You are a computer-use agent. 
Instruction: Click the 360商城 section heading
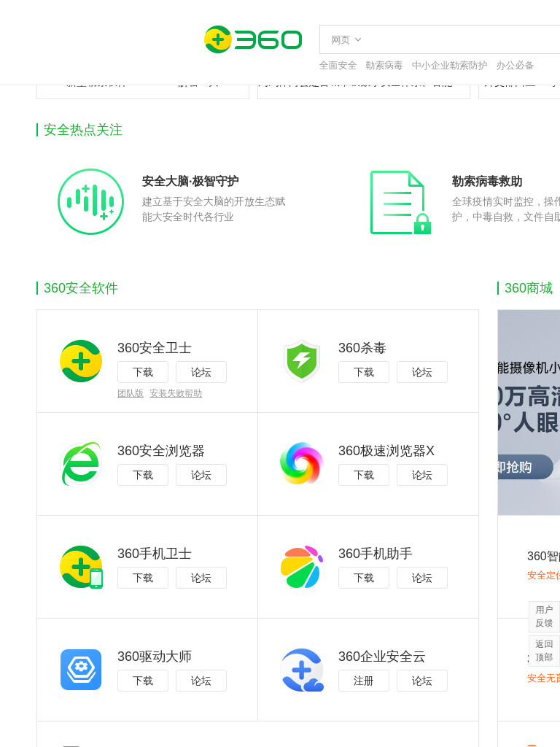point(529,287)
